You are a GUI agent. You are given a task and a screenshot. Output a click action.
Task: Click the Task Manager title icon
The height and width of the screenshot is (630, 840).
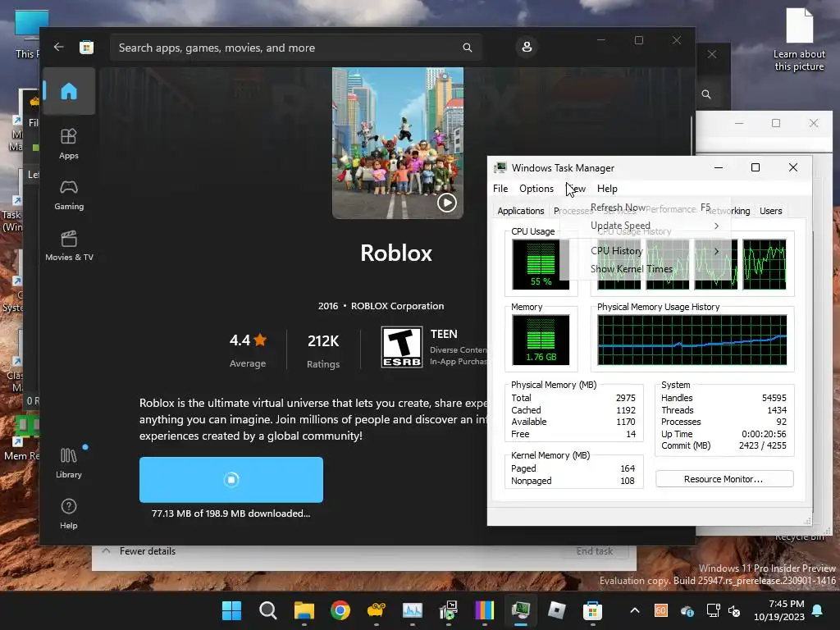click(500, 167)
